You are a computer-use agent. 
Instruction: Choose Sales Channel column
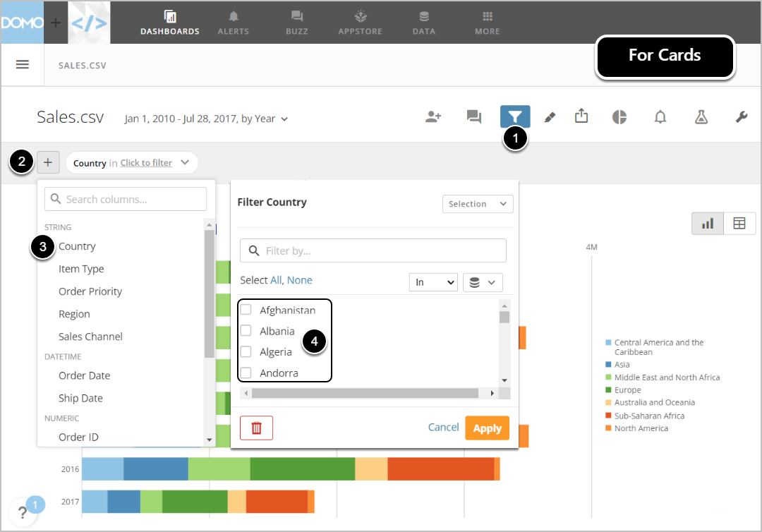[90, 337]
